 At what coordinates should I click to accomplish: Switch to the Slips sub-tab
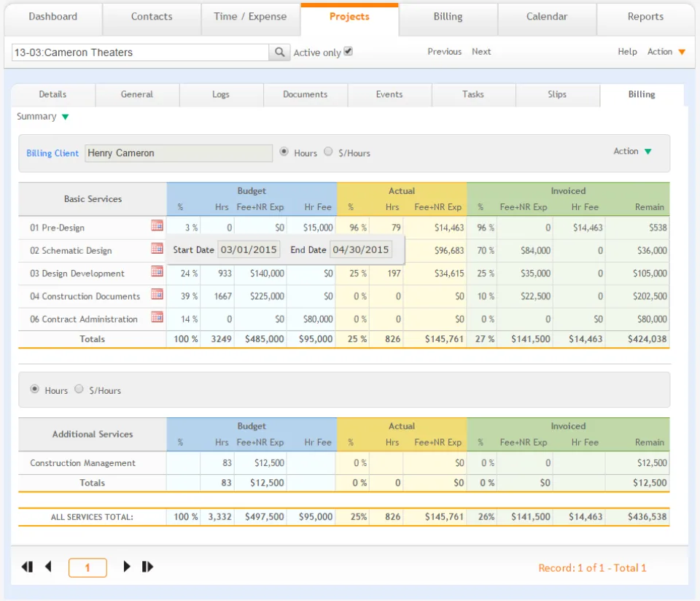click(557, 95)
